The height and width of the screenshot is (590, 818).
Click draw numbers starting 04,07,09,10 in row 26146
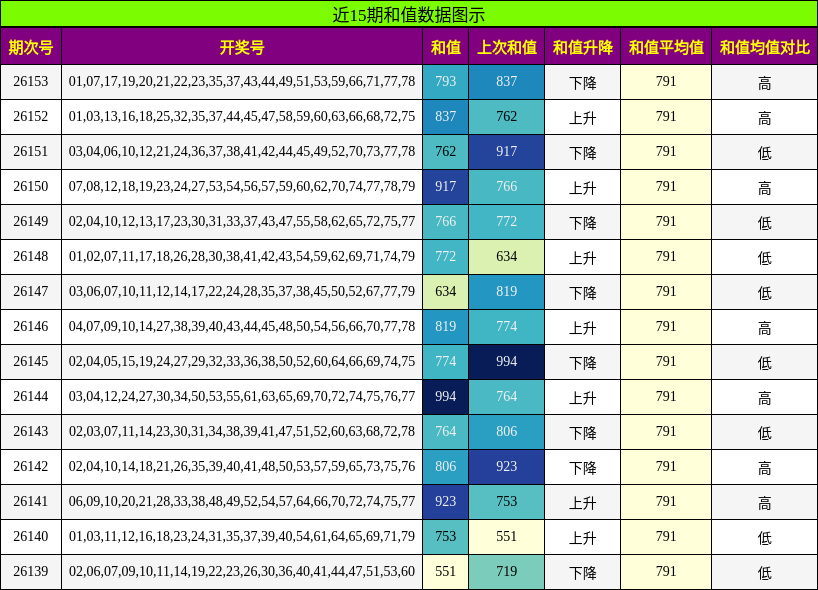coord(242,326)
